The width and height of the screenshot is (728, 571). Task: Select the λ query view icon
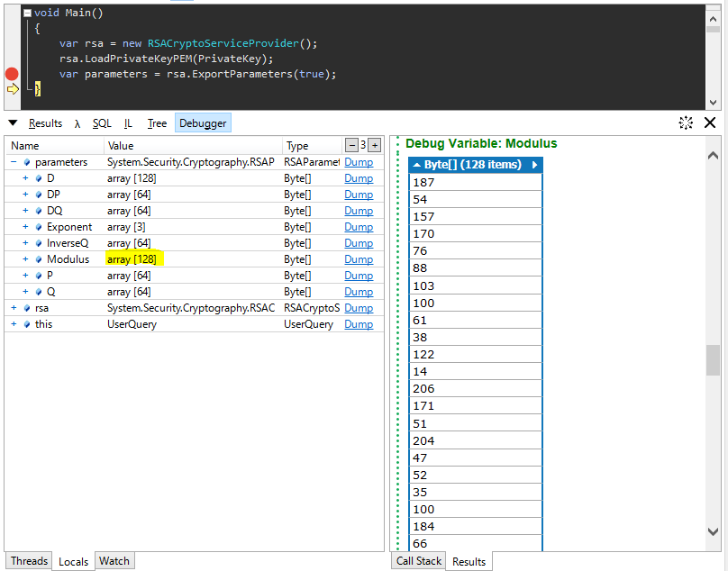click(x=78, y=122)
